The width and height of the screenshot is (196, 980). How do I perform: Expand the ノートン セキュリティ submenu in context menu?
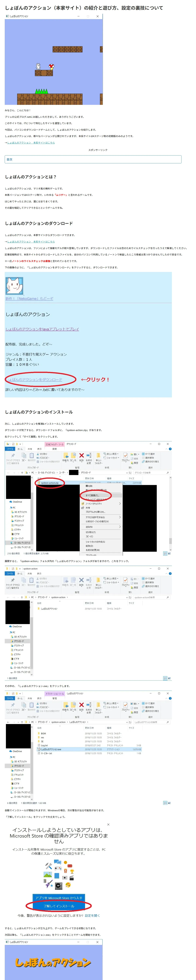click(x=120, y=503)
